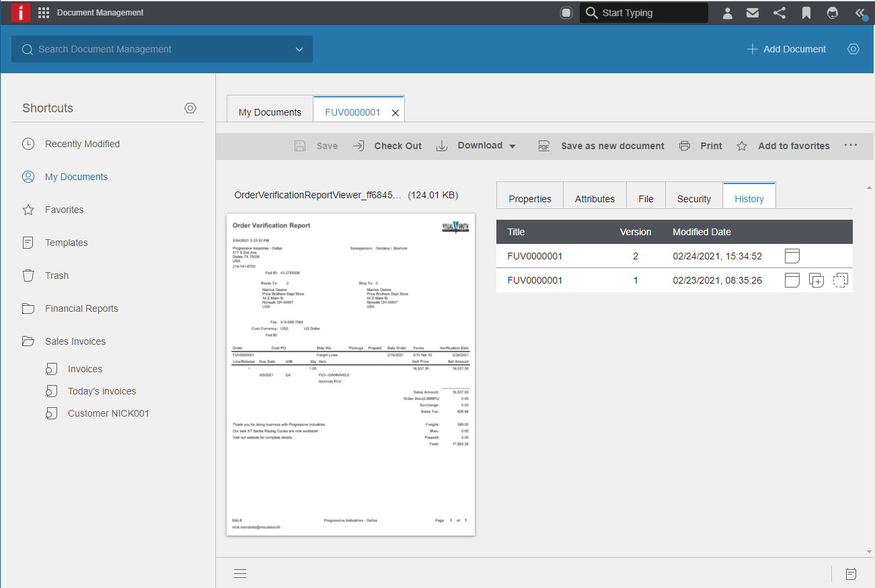Click Add Document button

786,49
